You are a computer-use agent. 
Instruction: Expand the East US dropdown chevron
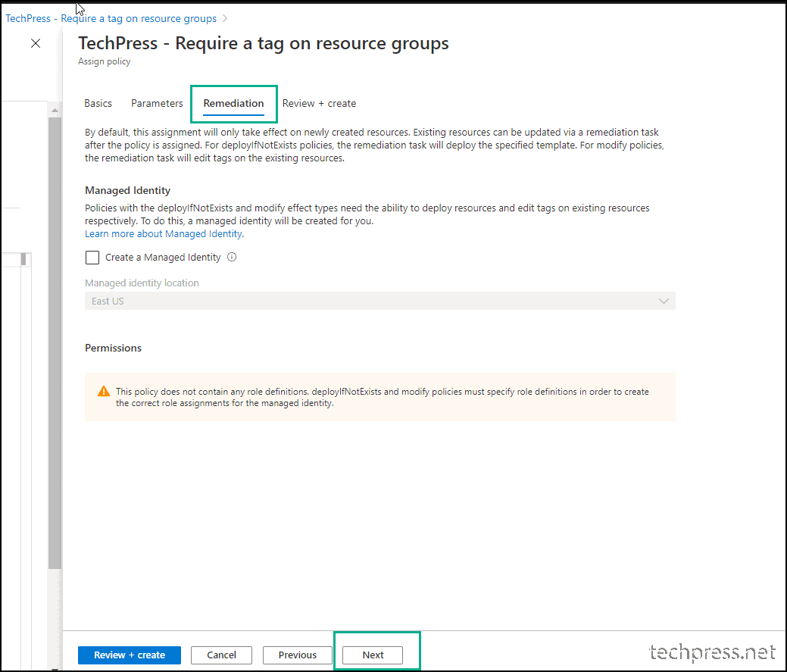coord(664,301)
